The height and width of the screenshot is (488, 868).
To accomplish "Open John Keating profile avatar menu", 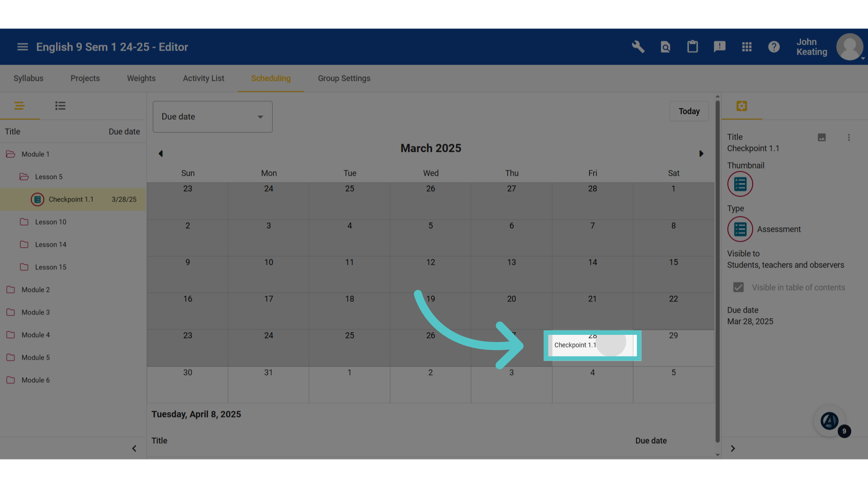I will 849,47.
